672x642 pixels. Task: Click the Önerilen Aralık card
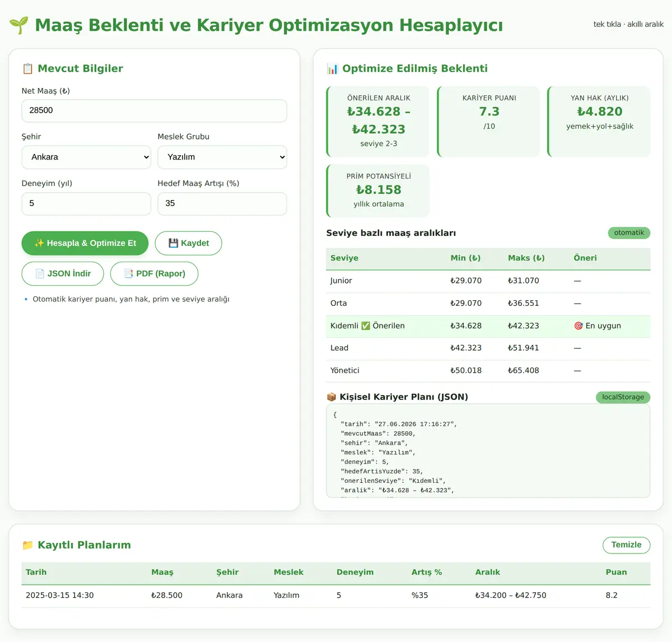click(378, 122)
